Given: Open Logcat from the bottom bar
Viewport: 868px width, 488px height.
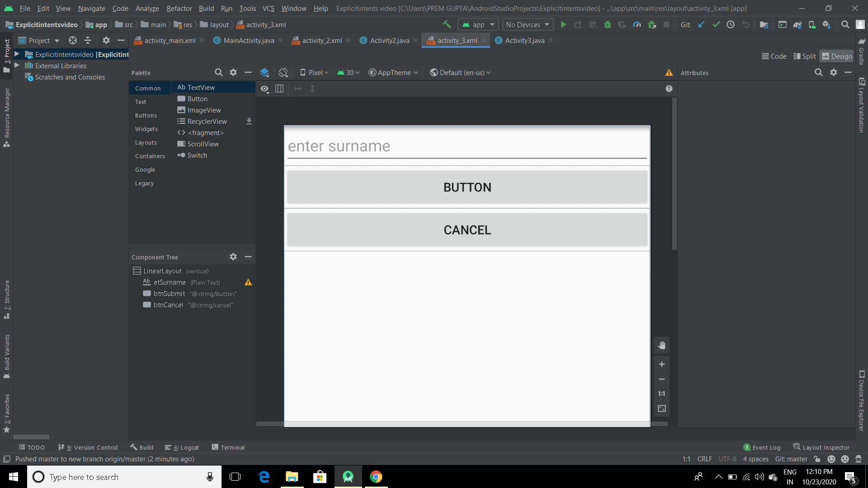Looking at the screenshot, I should coord(182,447).
